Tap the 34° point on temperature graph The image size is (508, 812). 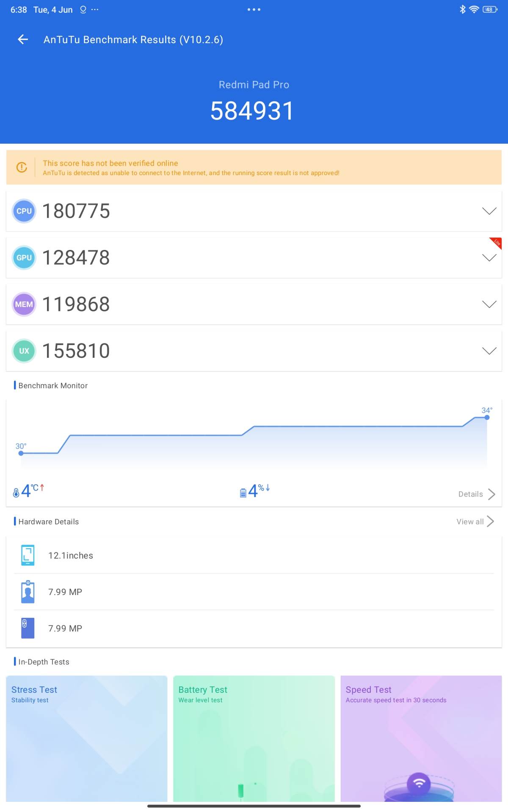[x=487, y=417]
